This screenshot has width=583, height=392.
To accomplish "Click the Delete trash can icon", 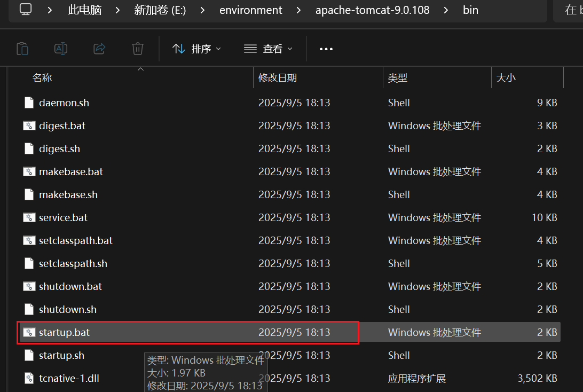I will pyautogui.click(x=138, y=49).
